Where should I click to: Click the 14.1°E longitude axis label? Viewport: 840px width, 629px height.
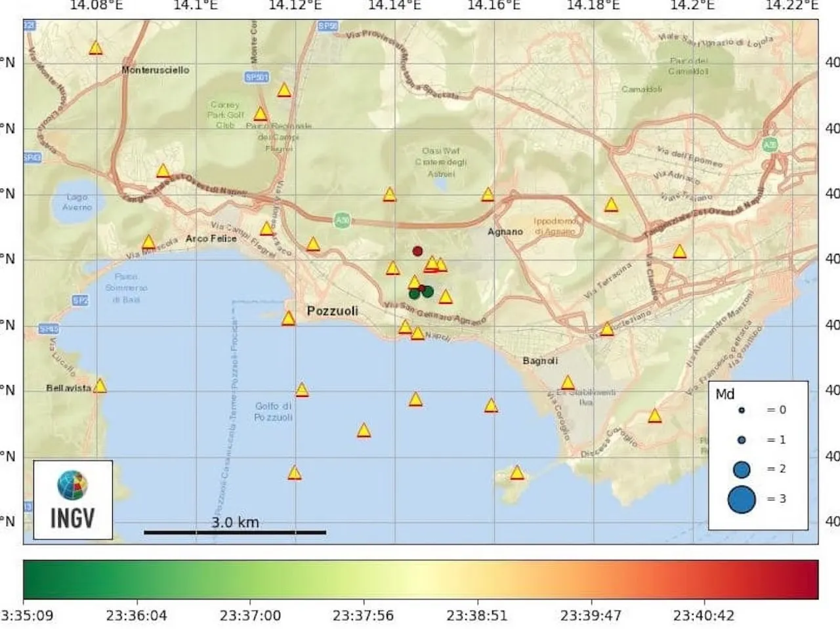tap(196, 6)
